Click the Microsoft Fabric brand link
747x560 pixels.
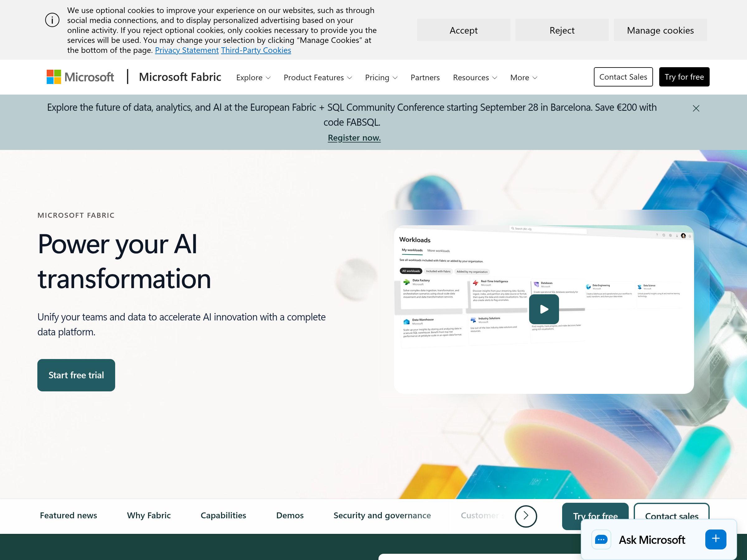(180, 77)
